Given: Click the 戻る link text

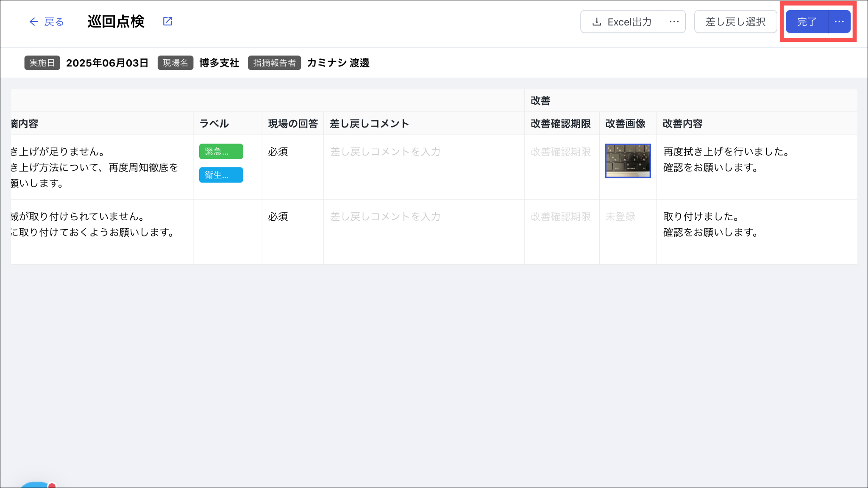Looking at the screenshot, I should pyautogui.click(x=54, y=22).
